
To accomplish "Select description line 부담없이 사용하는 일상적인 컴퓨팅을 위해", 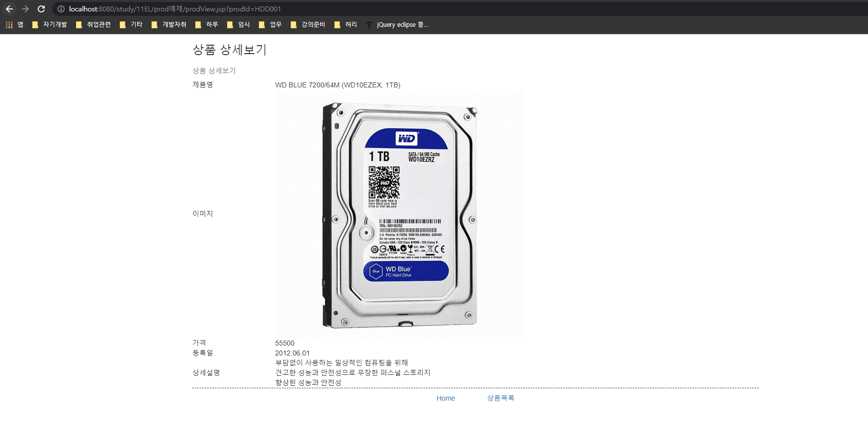I will 341,363.
